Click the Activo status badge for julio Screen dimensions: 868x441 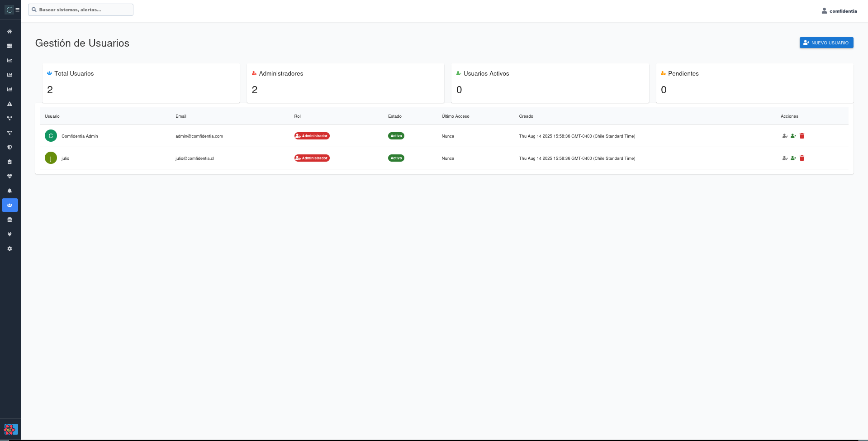[x=396, y=158]
